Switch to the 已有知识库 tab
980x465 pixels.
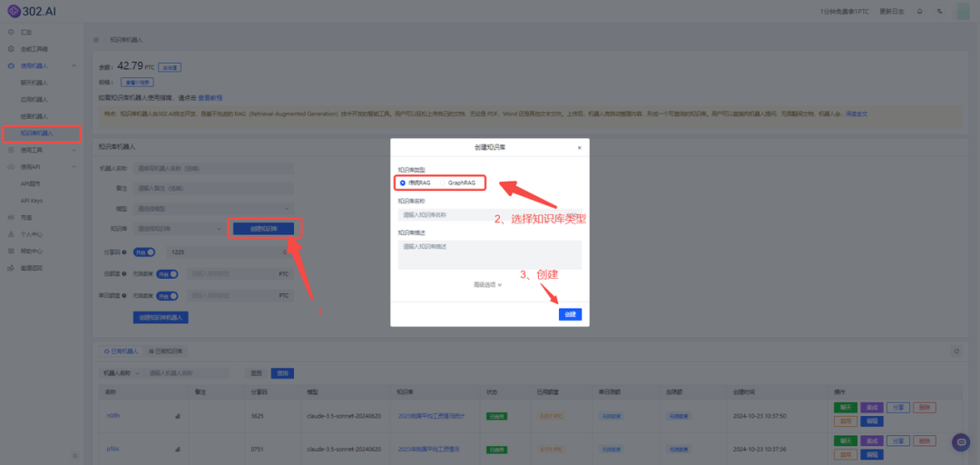[165, 351]
